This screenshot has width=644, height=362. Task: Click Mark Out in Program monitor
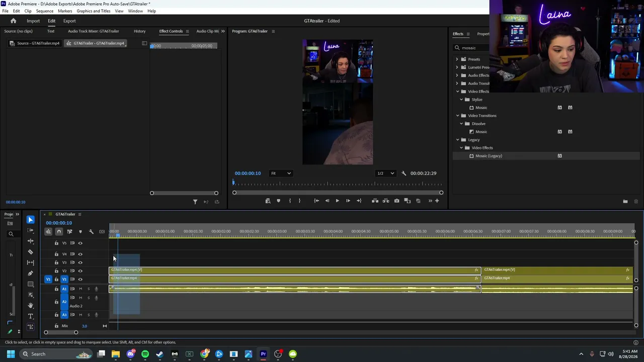pyautogui.click(x=299, y=201)
